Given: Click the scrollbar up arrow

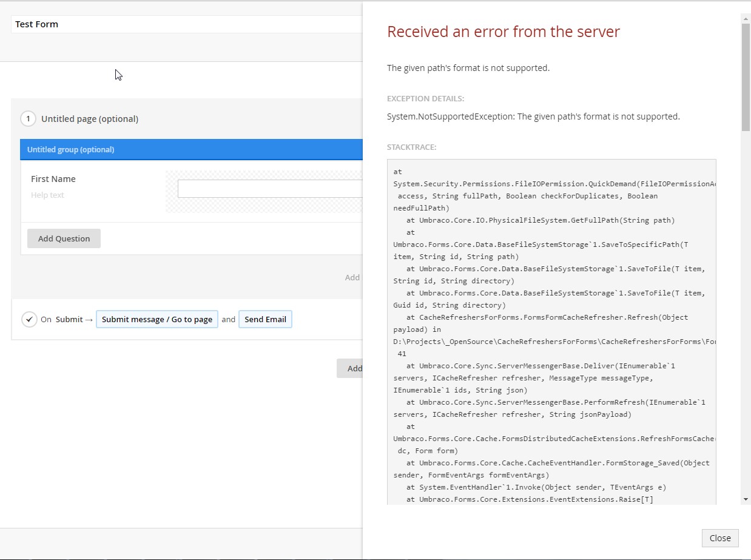Looking at the screenshot, I should coord(746,18).
